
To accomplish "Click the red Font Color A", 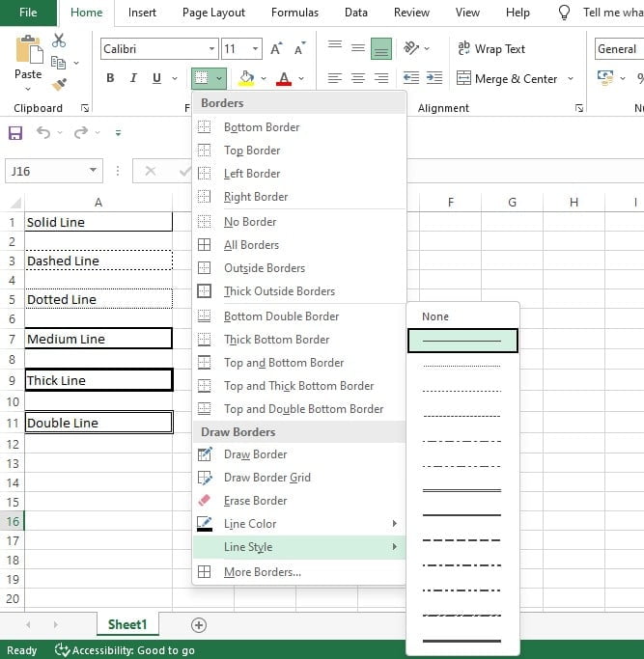I will (284, 78).
